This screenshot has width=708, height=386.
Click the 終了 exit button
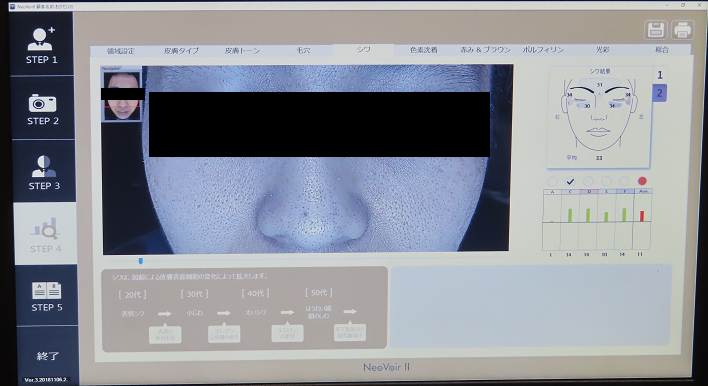[x=47, y=356]
